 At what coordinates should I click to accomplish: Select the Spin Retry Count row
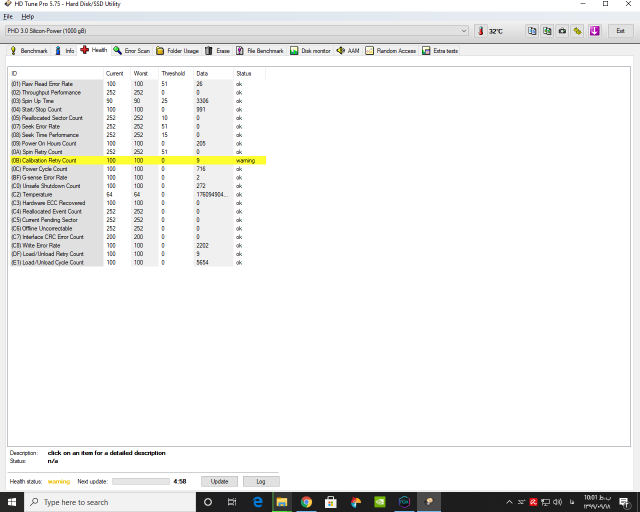click(138, 152)
